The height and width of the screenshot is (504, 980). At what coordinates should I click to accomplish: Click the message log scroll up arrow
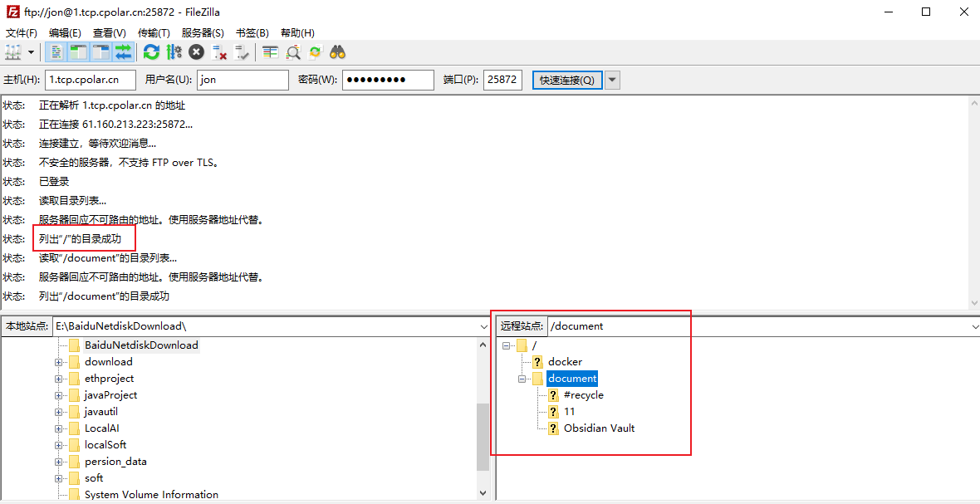tap(973, 103)
